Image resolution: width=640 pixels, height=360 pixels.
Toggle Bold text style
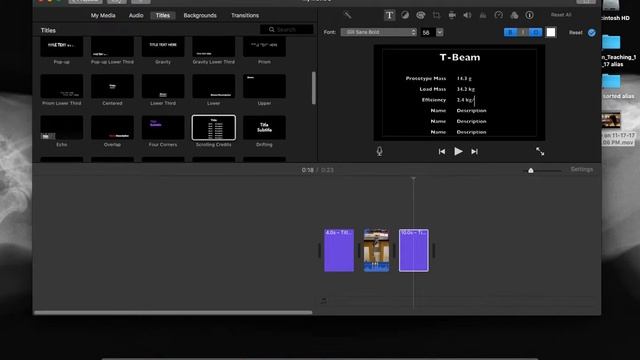coord(511,32)
